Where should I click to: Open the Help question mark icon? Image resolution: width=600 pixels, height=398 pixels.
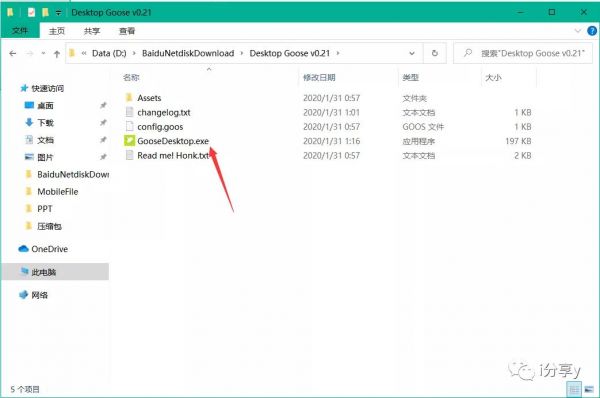[592, 31]
